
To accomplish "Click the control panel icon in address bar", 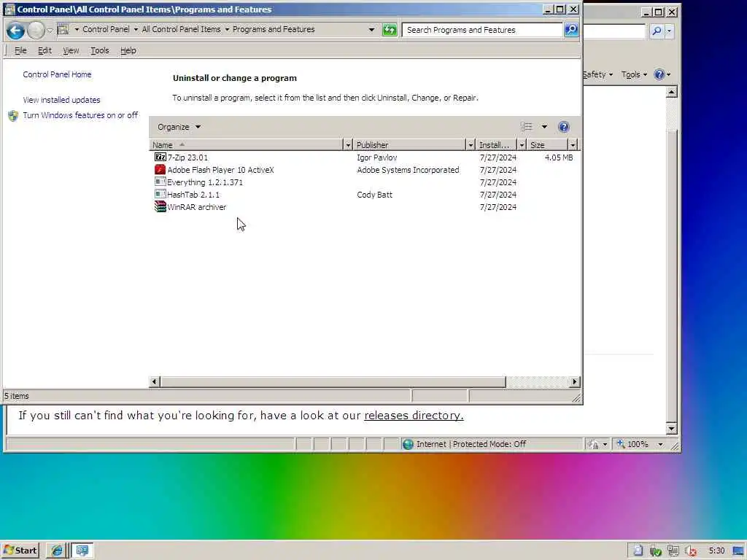I will point(63,29).
